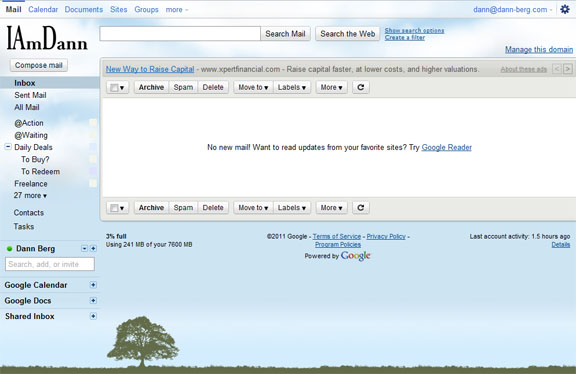
Task: Collapse the Daily Deals label group
Action: click(8, 147)
